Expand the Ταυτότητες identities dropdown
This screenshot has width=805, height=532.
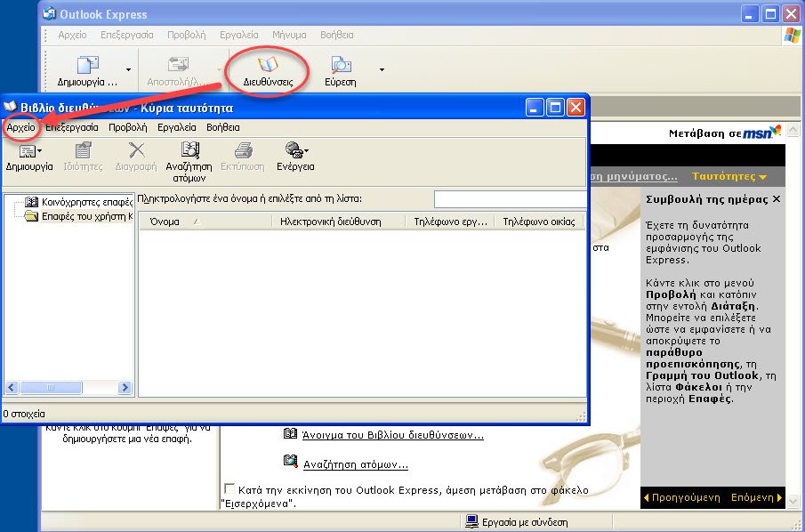[x=729, y=176]
